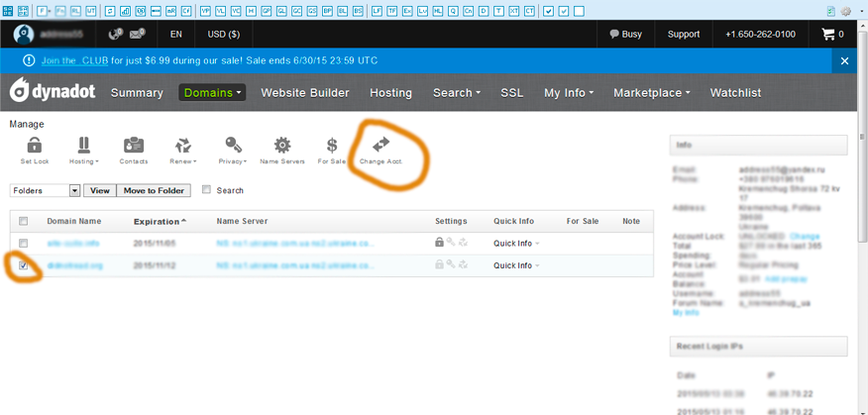Open the shopping cart icon
The height and width of the screenshot is (415, 868).
[828, 34]
